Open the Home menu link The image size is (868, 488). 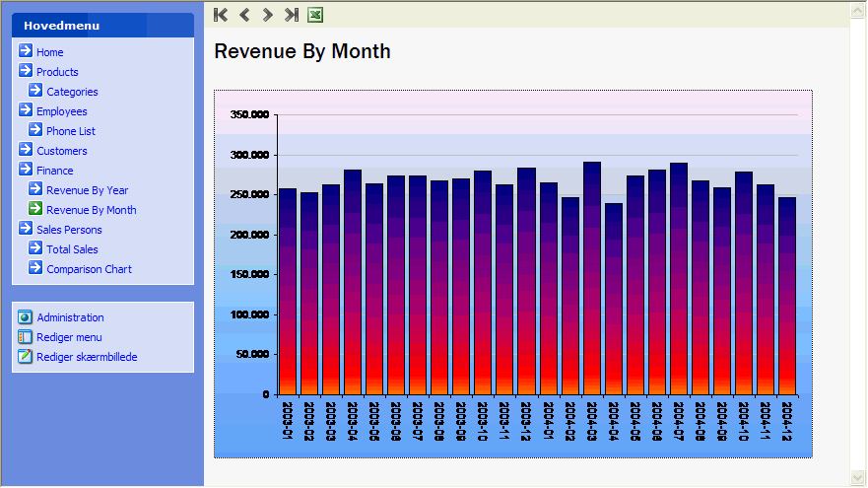[50, 52]
